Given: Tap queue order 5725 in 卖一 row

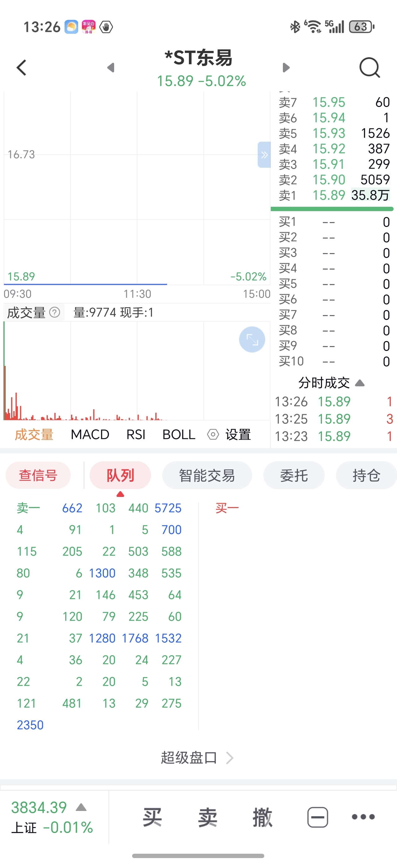Looking at the screenshot, I should [x=168, y=508].
